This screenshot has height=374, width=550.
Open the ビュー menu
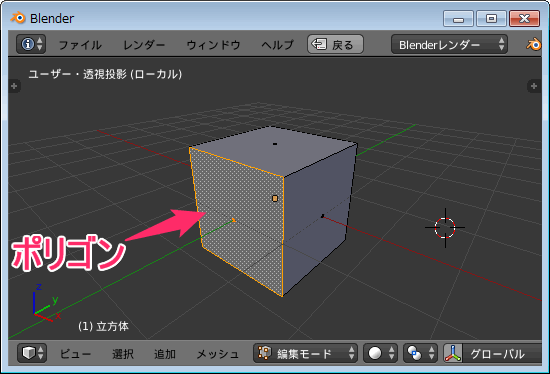pyautogui.click(x=75, y=354)
